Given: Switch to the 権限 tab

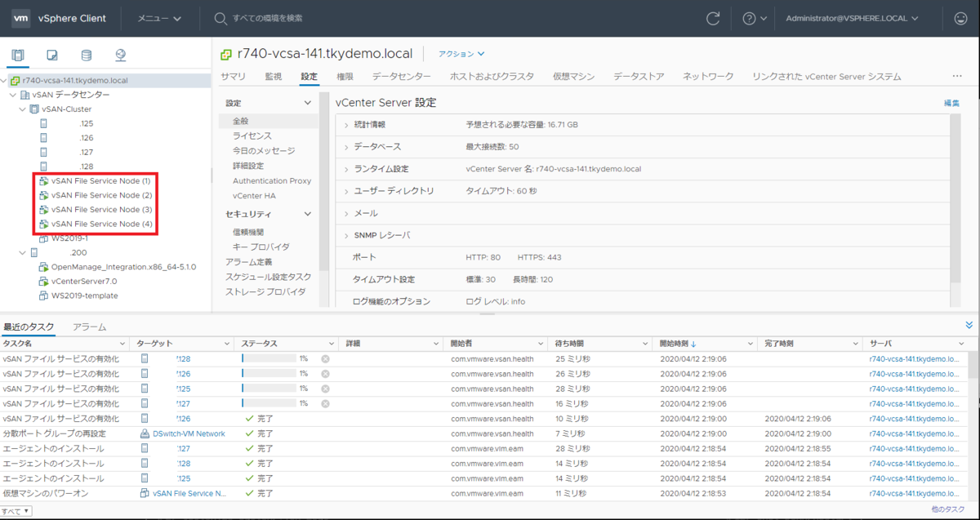Looking at the screenshot, I should click(x=345, y=77).
